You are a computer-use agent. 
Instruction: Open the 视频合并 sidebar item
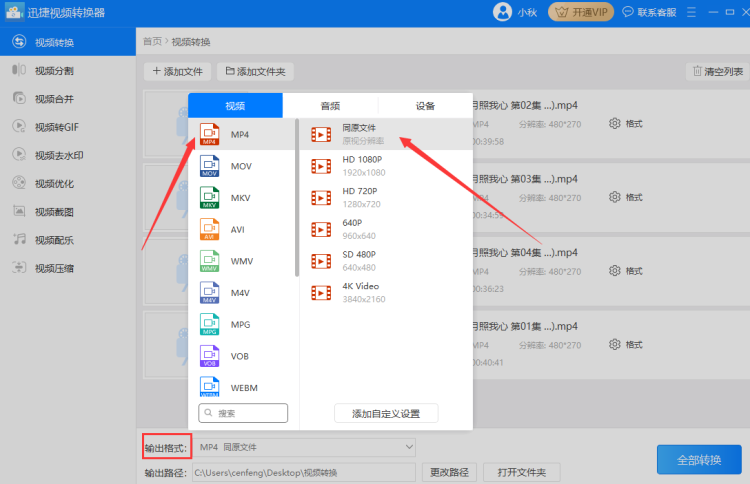[67, 99]
